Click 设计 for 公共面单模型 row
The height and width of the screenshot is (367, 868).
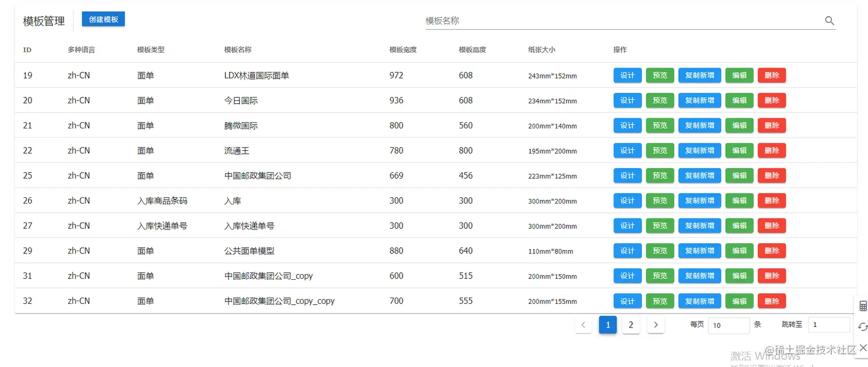tap(627, 251)
